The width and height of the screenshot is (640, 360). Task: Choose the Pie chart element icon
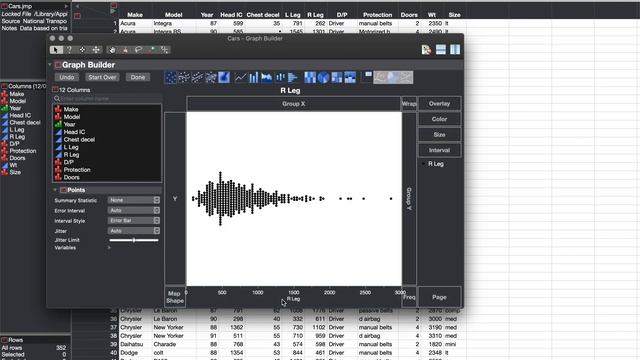coord(323,77)
